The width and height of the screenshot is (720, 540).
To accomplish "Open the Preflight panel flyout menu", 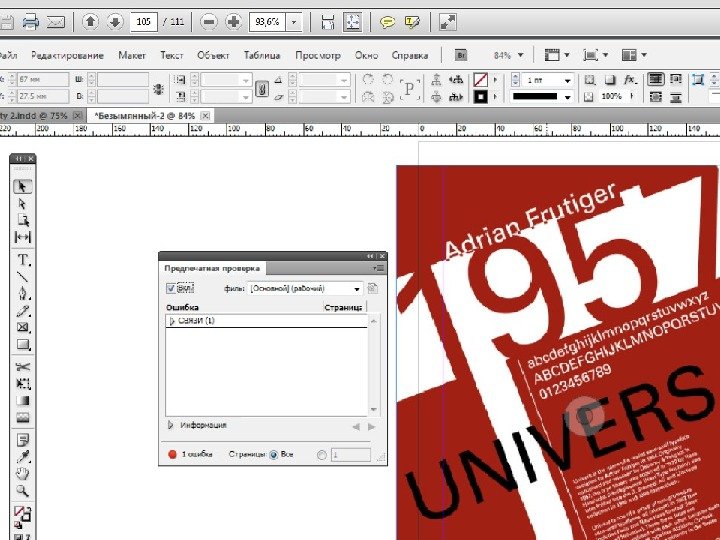I will pos(379,268).
